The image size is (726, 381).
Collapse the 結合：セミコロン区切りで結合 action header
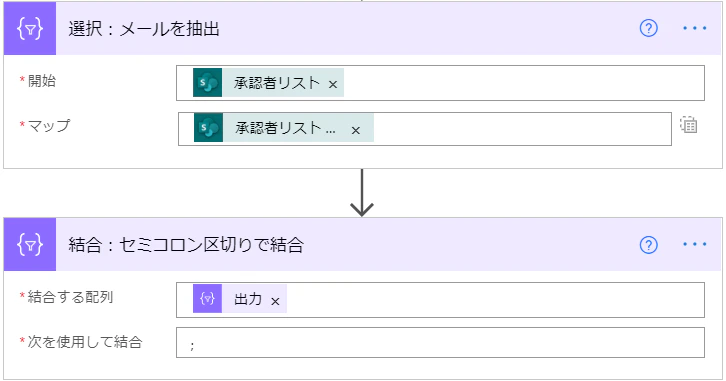[363, 244]
